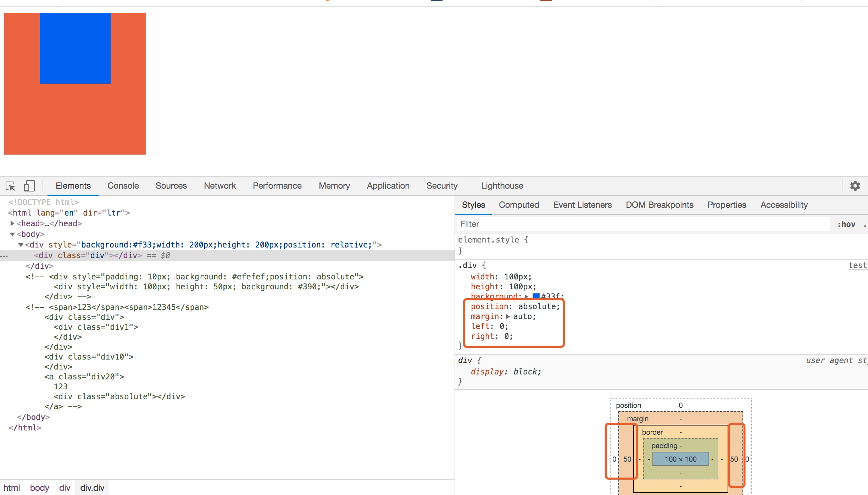The height and width of the screenshot is (495, 868).
Task: Select the html lang="en" element row
Action: 69,213
